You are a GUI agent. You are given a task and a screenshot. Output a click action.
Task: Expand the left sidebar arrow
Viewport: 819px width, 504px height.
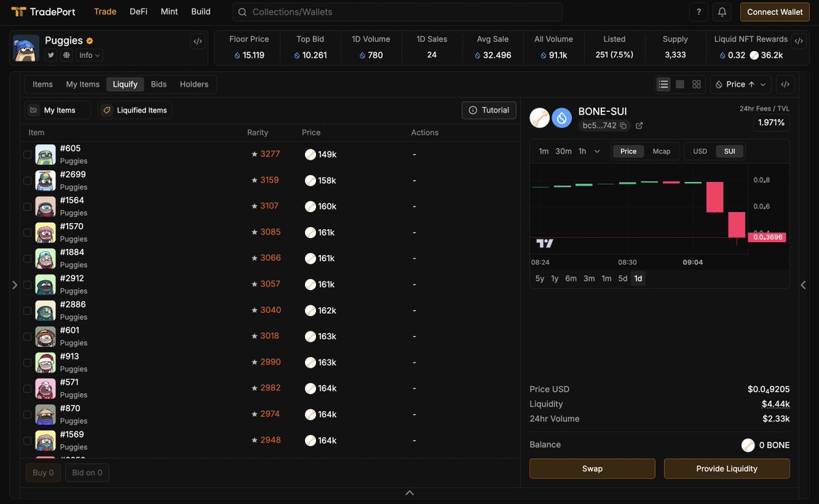[x=14, y=285]
